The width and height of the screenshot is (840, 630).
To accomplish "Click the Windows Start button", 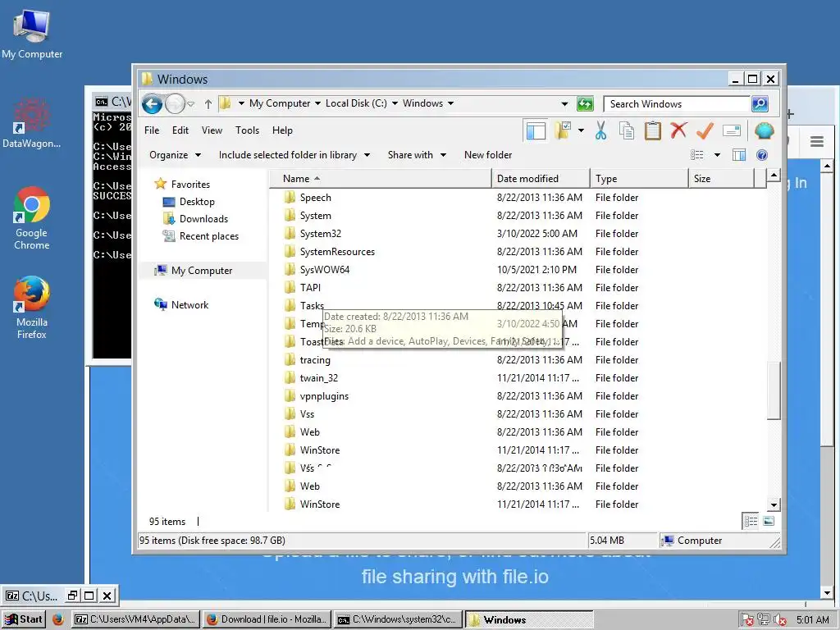I will tap(24, 619).
